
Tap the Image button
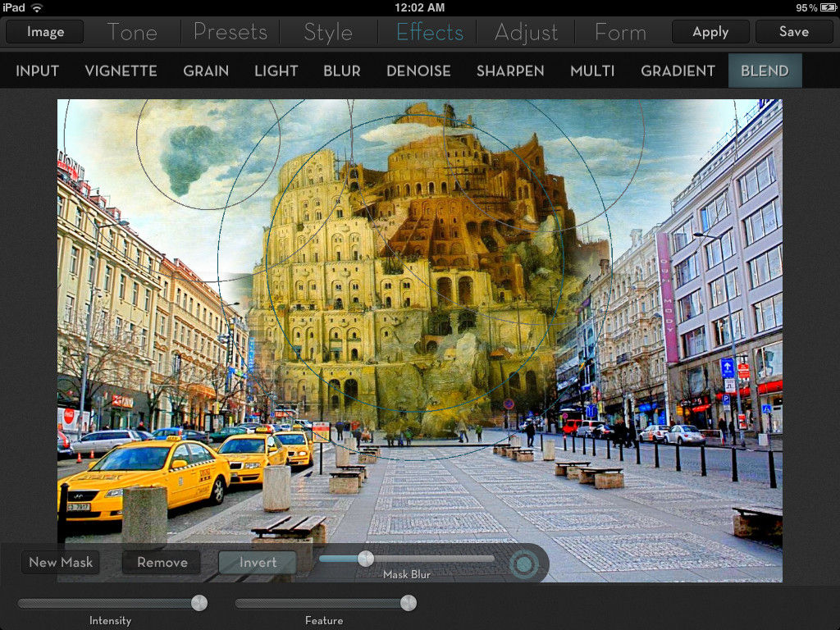click(45, 32)
